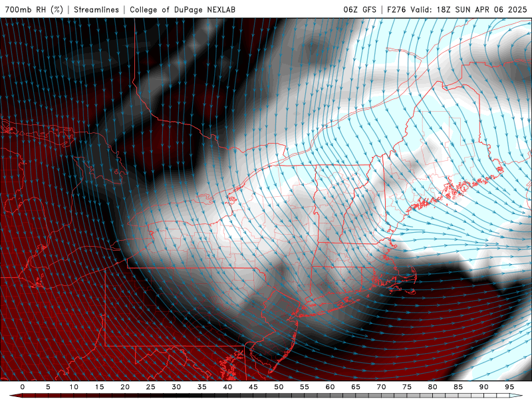Click the 'Streamlines' header label
This screenshot has height=399, width=532.
[x=96, y=9]
